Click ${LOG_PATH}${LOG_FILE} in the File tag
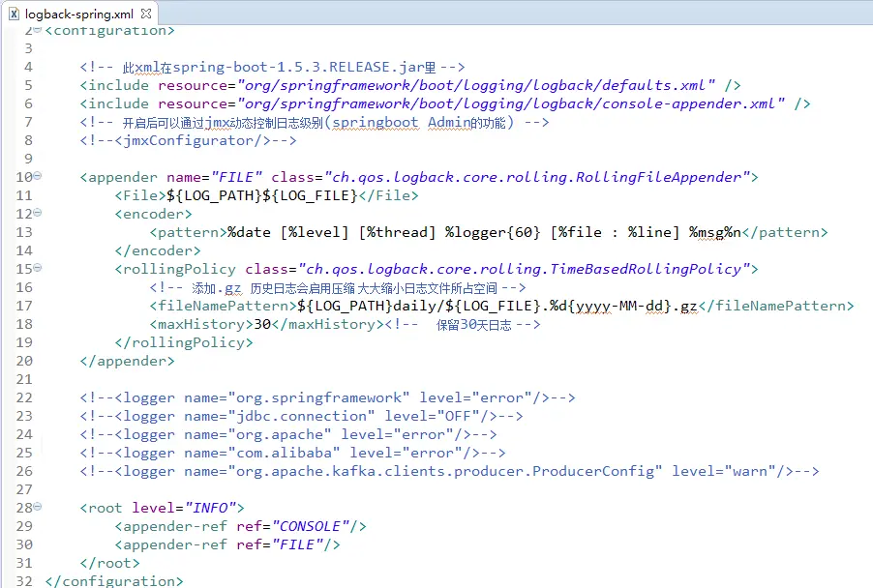The width and height of the screenshot is (873, 588). pyautogui.click(x=261, y=195)
